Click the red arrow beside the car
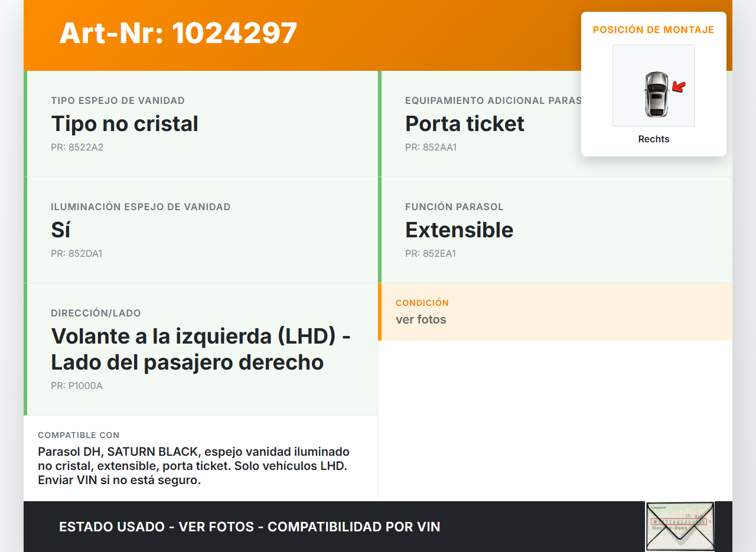The image size is (756, 552). pyautogui.click(x=679, y=87)
